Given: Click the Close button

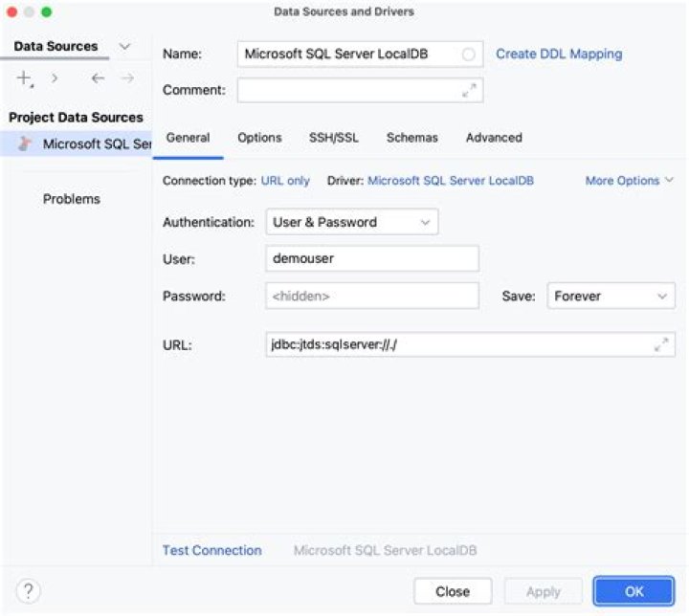Looking at the screenshot, I should [x=453, y=591].
